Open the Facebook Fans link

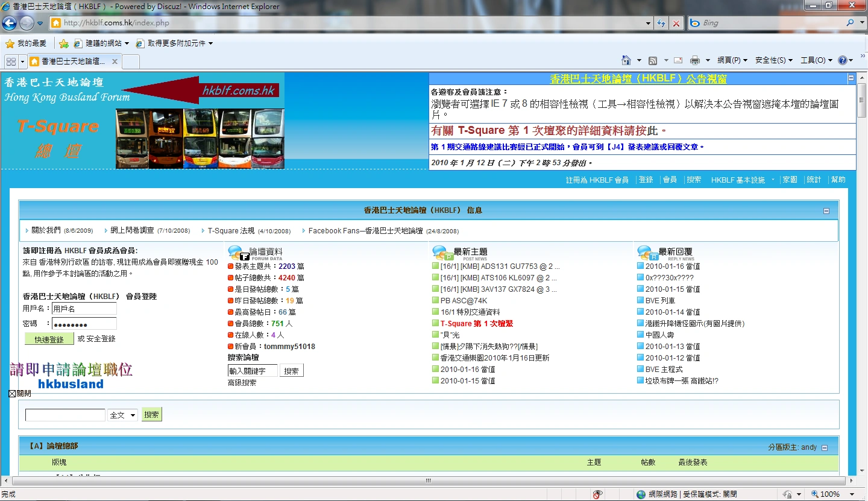pos(366,230)
